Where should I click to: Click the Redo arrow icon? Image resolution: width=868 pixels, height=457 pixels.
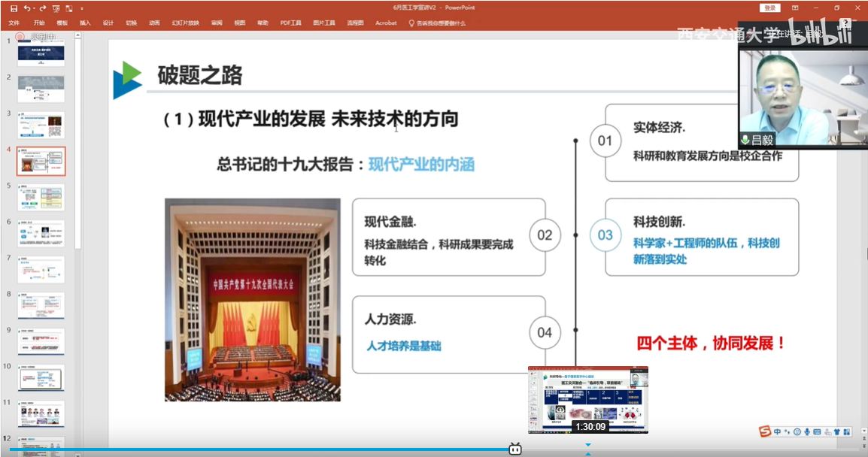coord(43,8)
